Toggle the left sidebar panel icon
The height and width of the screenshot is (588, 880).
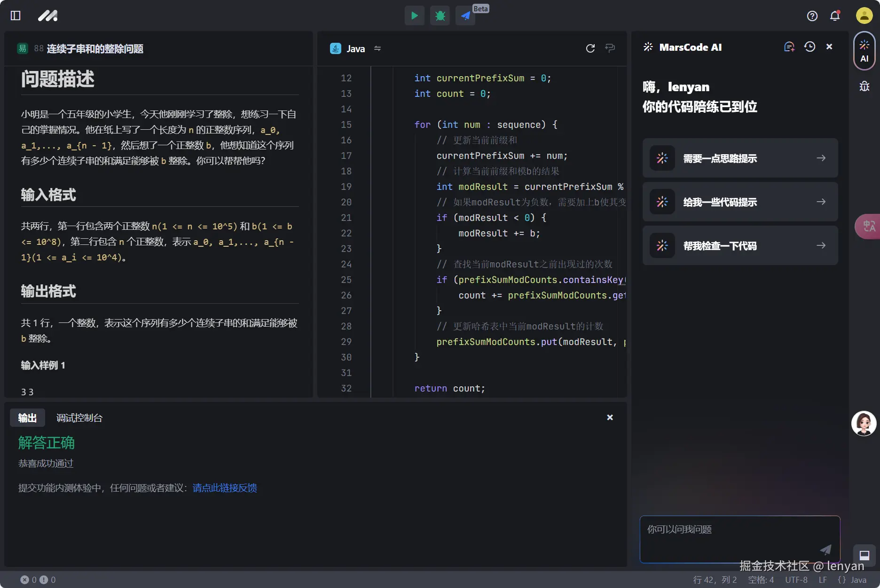pyautogui.click(x=16, y=16)
